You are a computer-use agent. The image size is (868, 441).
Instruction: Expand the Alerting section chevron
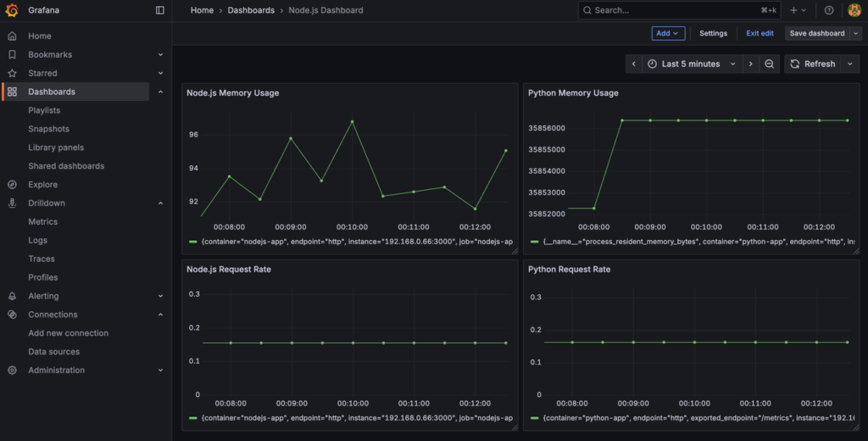click(160, 296)
